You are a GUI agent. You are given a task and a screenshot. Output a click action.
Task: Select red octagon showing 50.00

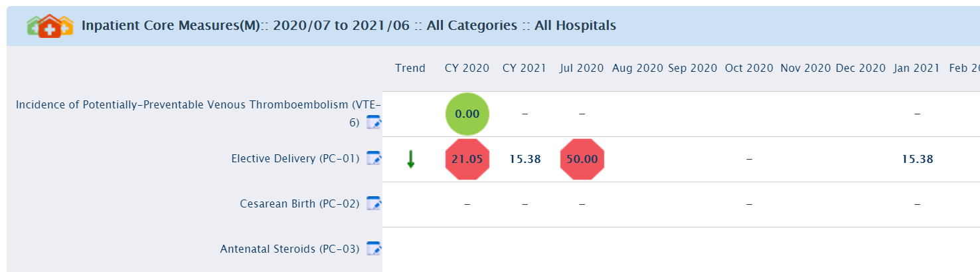582,160
